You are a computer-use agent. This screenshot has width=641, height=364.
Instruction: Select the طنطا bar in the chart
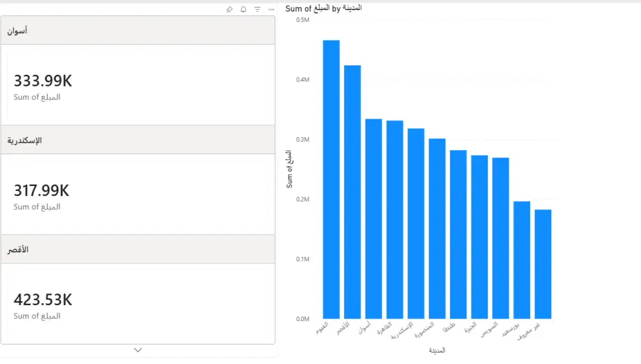click(458, 235)
